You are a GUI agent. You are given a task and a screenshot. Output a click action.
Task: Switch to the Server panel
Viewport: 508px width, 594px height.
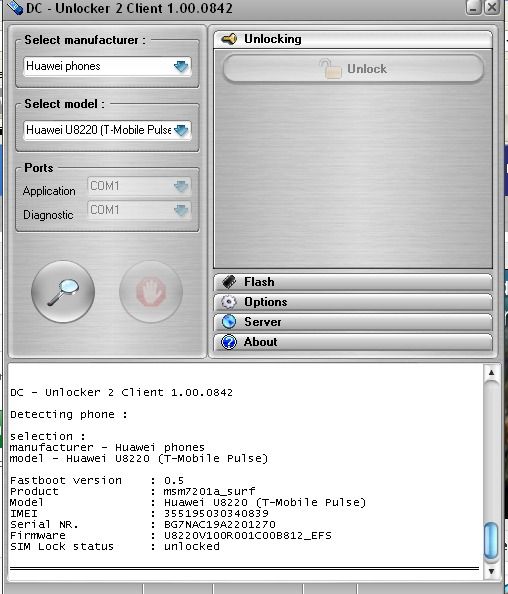(353, 322)
